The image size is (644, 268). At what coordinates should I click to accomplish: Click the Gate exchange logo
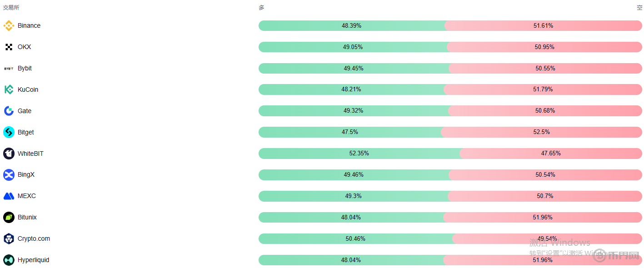click(9, 111)
